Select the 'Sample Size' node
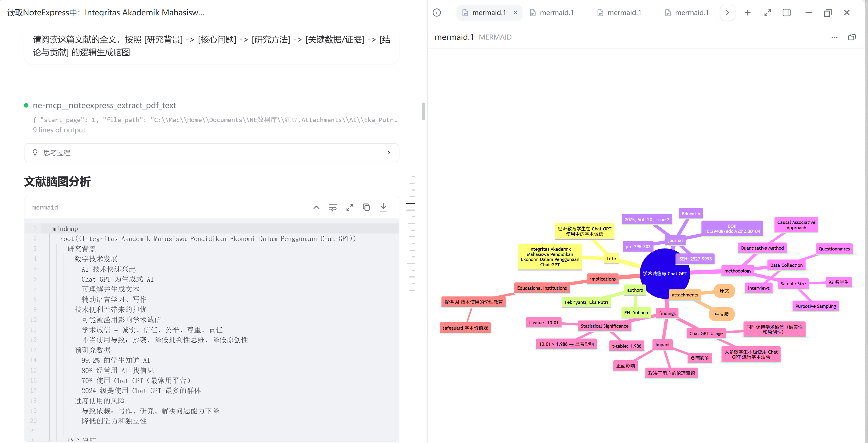 (x=793, y=284)
